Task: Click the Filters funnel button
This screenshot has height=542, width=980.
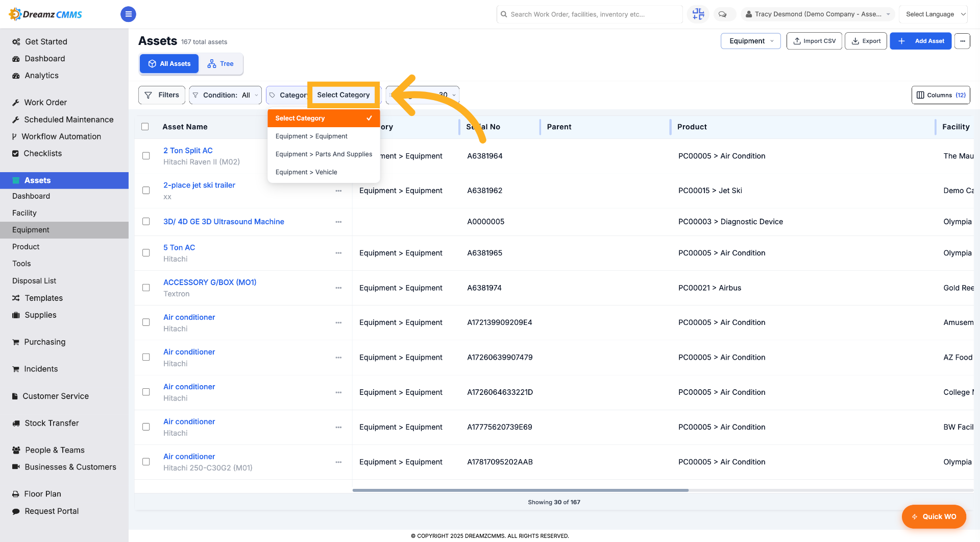Action: 162,95
